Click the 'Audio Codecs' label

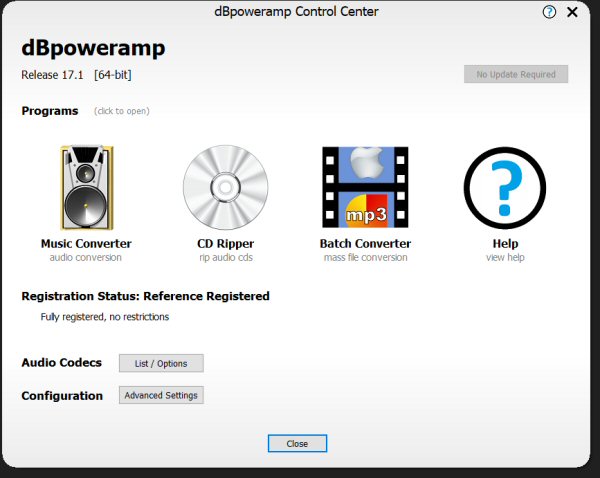pos(62,362)
